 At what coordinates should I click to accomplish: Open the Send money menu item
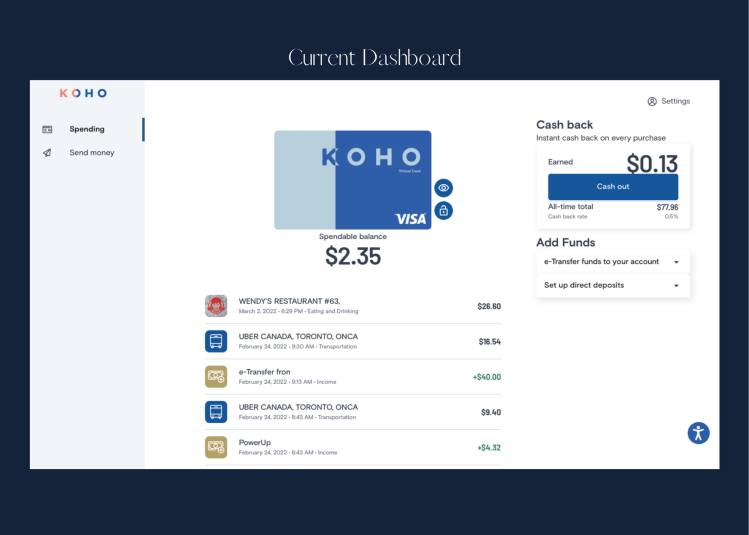[91, 153]
